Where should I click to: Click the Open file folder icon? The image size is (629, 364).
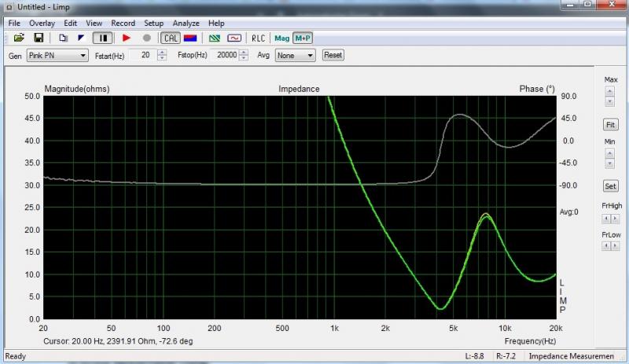click(x=18, y=38)
